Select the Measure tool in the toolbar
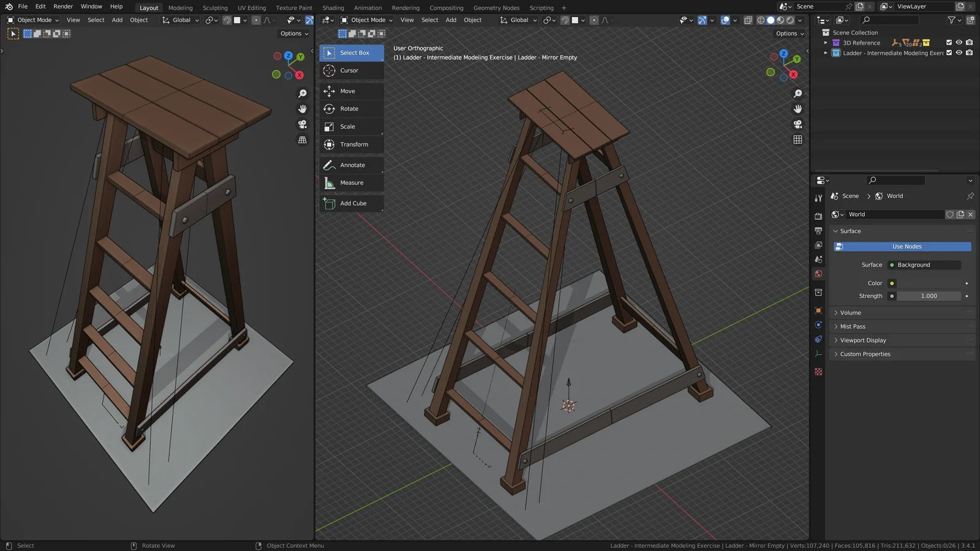Screen dimensions: 980x551 click(x=352, y=182)
